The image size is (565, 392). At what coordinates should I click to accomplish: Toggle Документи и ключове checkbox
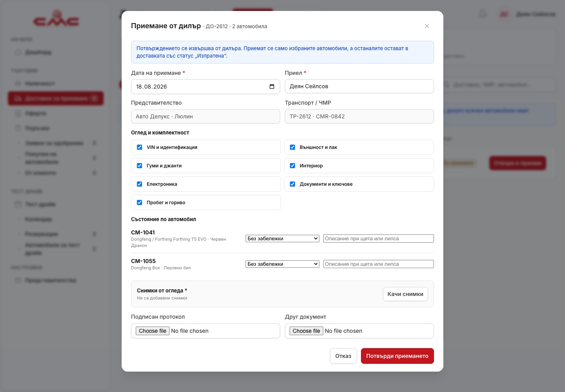[292, 184]
